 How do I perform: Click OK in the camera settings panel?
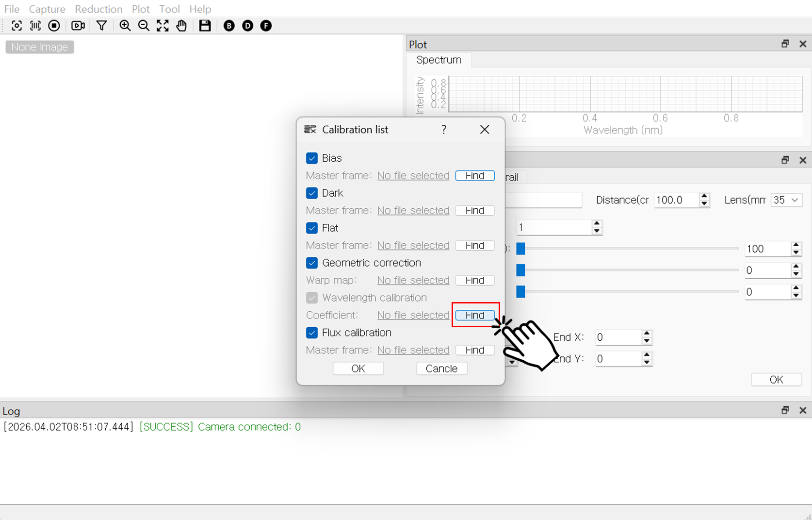point(776,380)
